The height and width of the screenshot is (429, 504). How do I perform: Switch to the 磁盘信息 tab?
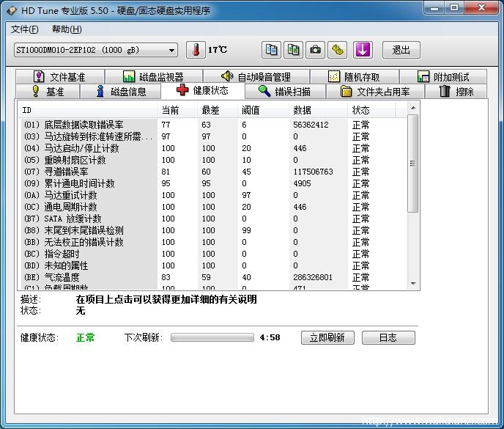pos(121,92)
